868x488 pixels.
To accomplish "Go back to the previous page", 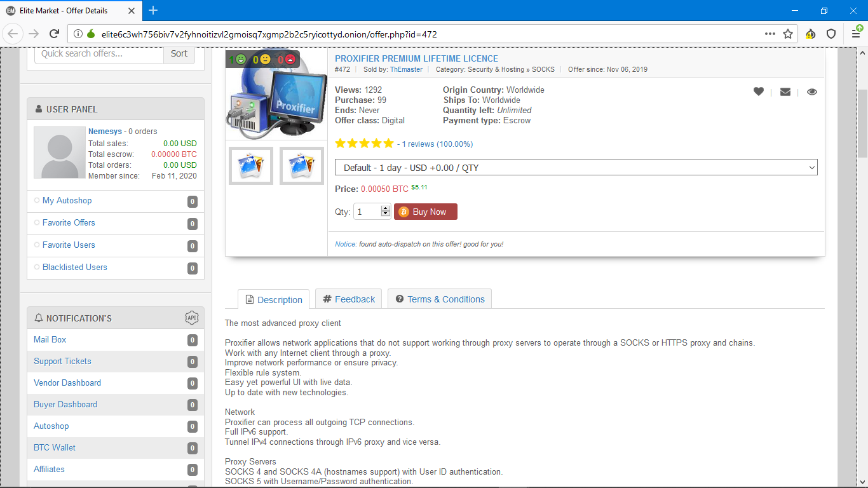I will point(13,34).
